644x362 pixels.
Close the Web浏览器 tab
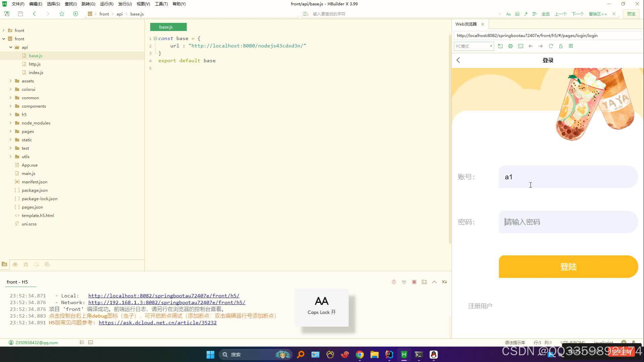(483, 24)
